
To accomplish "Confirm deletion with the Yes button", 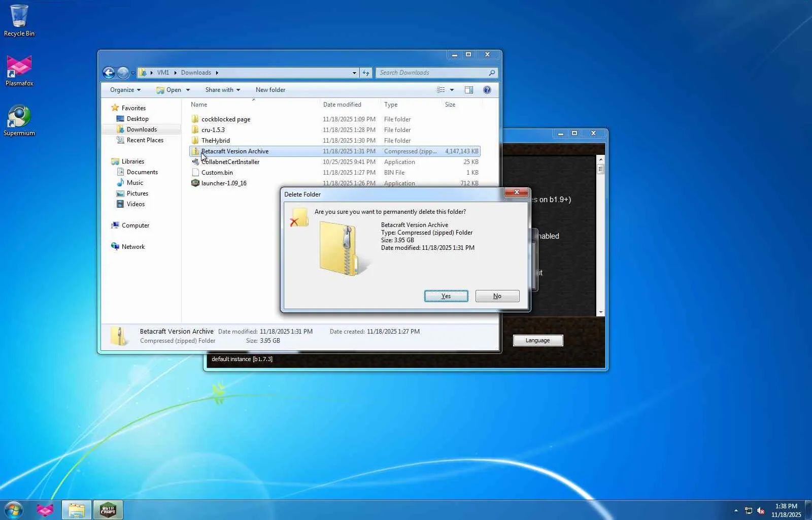I will pos(446,296).
